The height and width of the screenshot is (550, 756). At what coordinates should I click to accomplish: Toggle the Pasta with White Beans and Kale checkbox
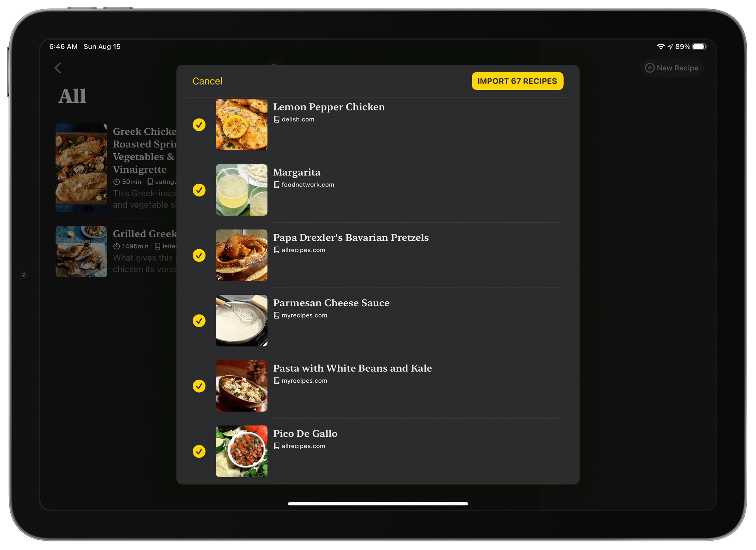[x=200, y=386]
